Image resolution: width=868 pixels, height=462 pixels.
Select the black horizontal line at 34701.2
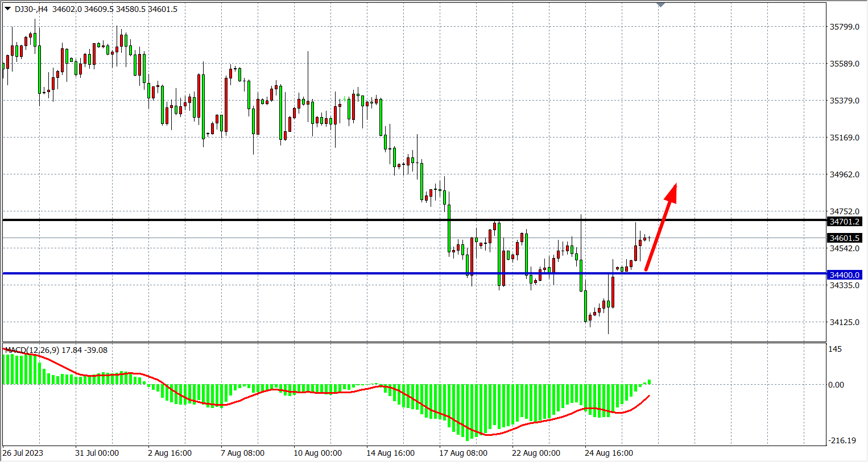341,220
